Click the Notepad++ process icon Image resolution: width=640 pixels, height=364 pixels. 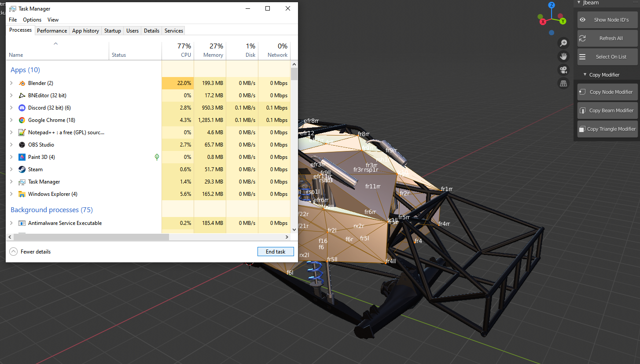click(x=22, y=132)
